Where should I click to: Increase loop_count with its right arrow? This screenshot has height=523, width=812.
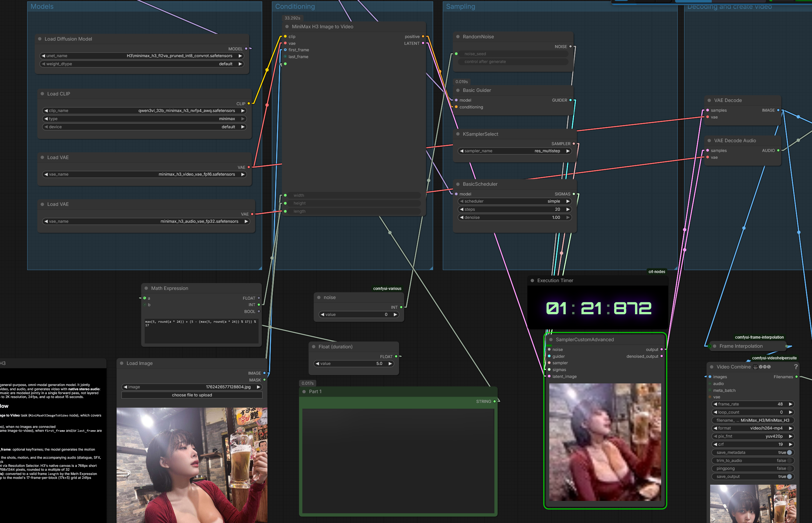point(791,412)
